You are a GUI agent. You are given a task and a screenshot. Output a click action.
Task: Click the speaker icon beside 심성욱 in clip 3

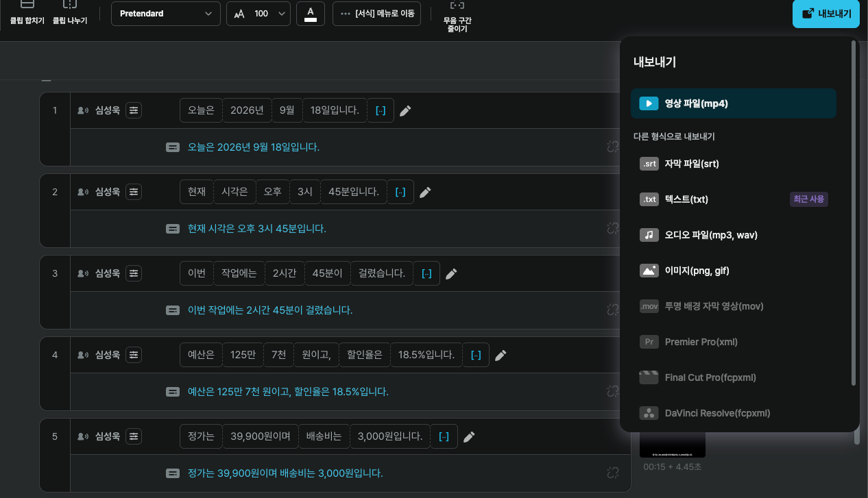click(x=83, y=273)
